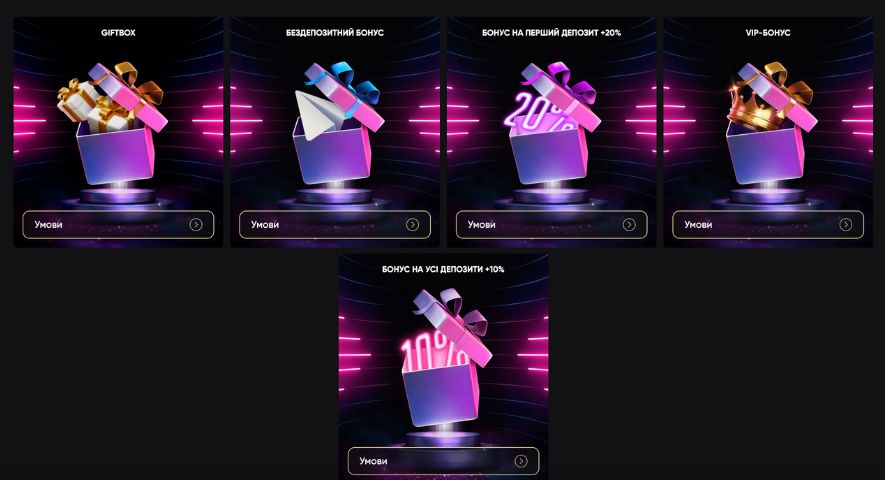The width and height of the screenshot is (885, 480).
Task: Click the Бонус на усі депозити +10% title
Action: [443, 269]
